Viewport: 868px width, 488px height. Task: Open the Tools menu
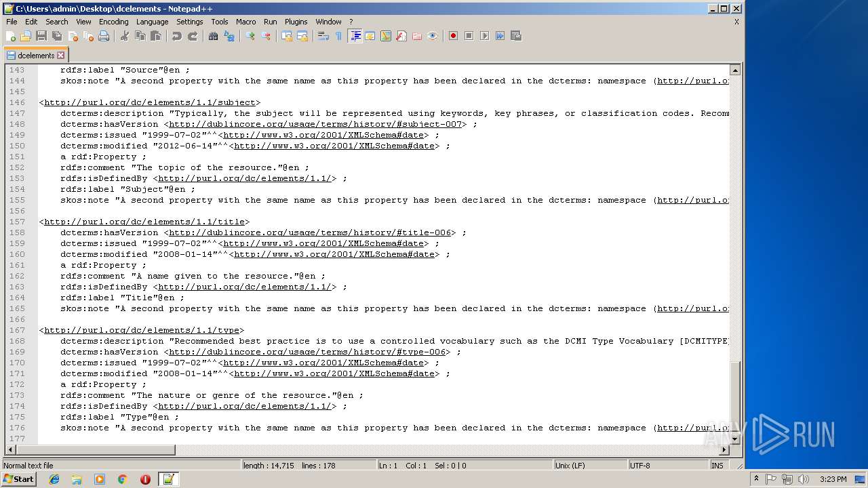pyautogui.click(x=220, y=22)
